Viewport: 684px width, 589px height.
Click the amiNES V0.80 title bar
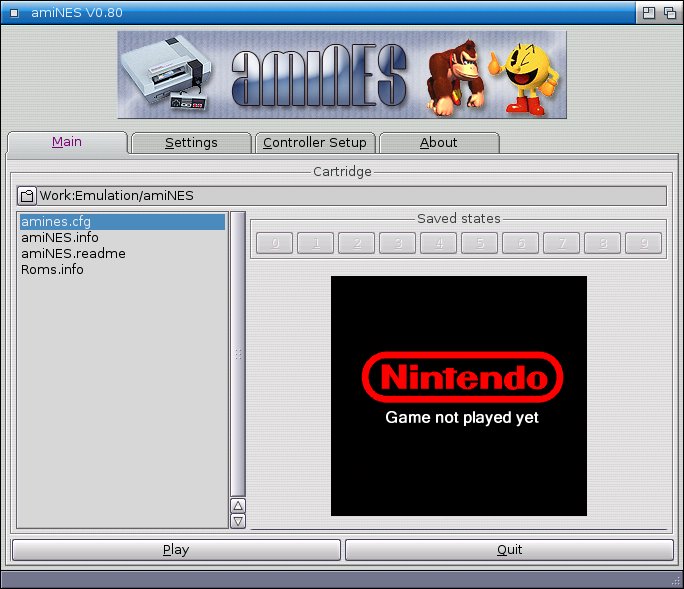coord(318,13)
